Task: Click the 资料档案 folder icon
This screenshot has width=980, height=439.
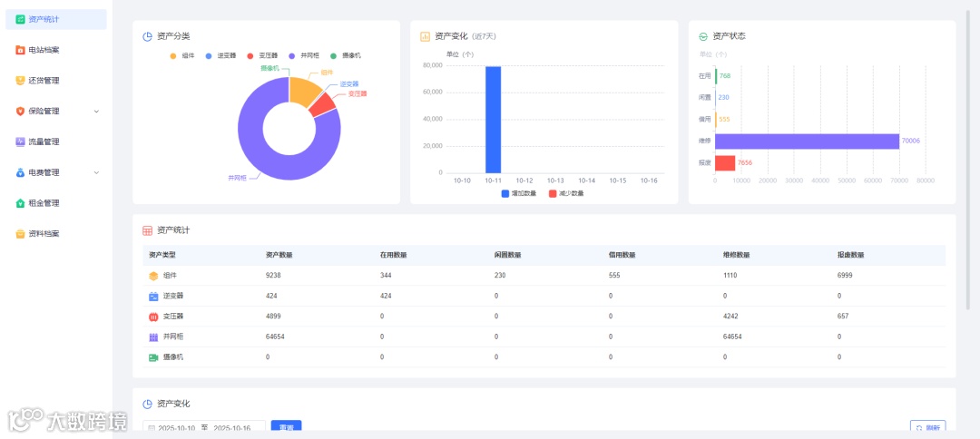Action: (21, 233)
